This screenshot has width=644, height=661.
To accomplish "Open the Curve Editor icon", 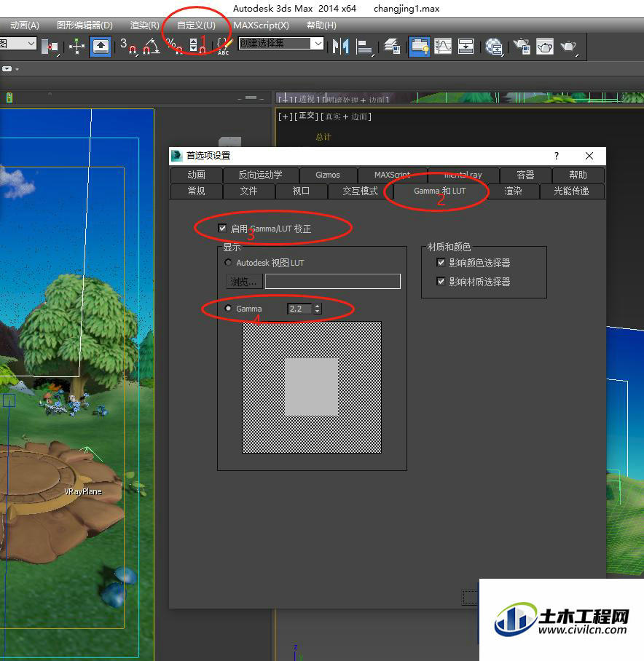I will click(443, 47).
